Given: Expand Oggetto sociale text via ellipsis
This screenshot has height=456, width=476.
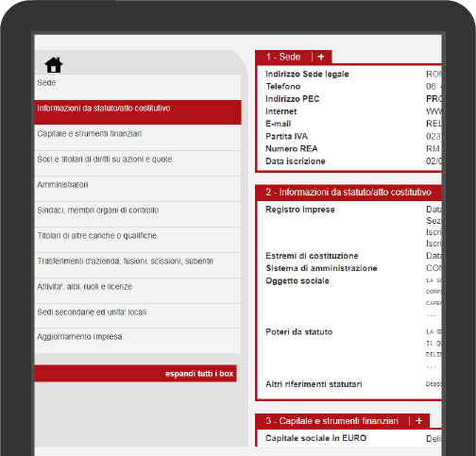Looking at the screenshot, I should click(432, 315).
